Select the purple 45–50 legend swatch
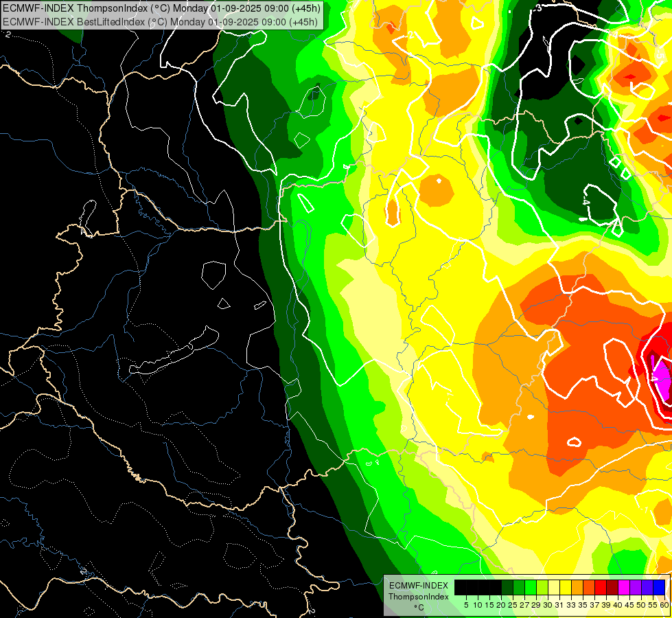Viewport: 672px width, 618px height. [636, 587]
